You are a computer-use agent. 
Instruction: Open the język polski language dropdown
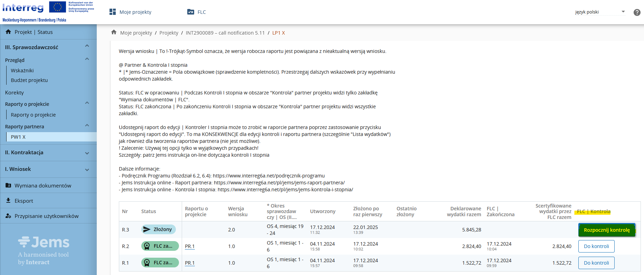coord(600,12)
